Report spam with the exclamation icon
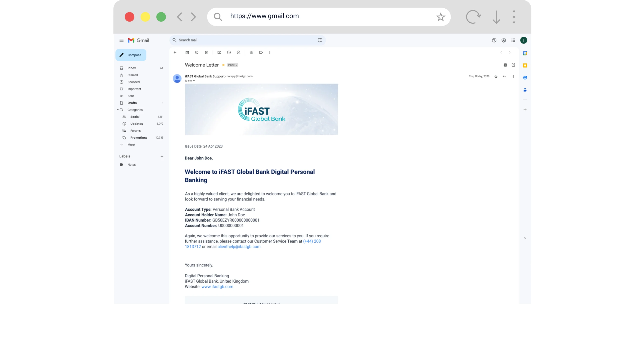This screenshot has width=644, height=341. point(197,53)
